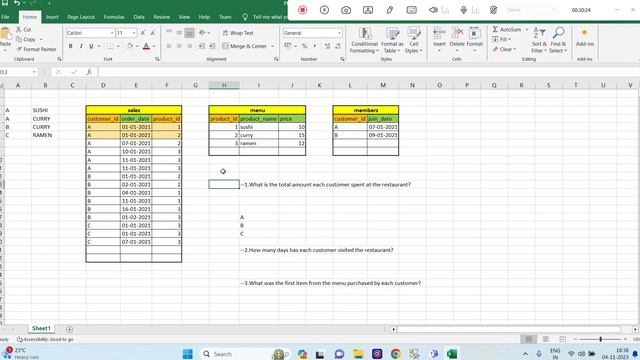Screen dimensions: 640x360
Task: Click the Cut command
Action: pyautogui.click(x=23, y=29)
